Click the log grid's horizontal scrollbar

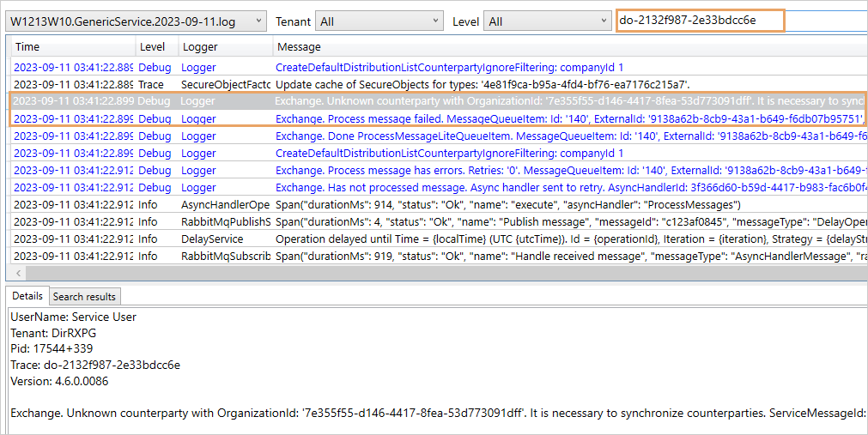click(429, 272)
